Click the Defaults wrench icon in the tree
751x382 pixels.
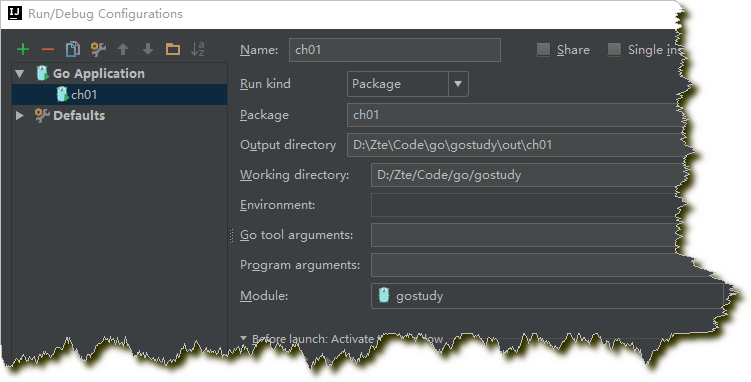click(x=42, y=115)
